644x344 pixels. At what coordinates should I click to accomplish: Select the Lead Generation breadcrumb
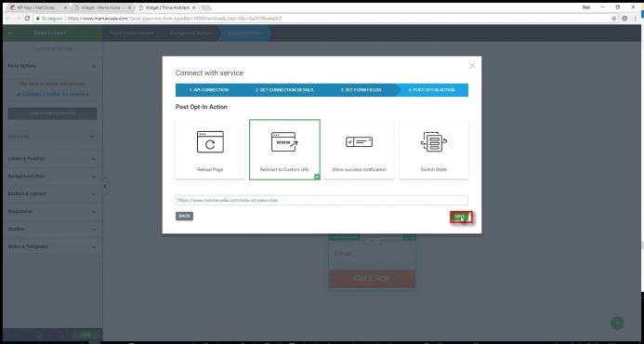coord(245,33)
